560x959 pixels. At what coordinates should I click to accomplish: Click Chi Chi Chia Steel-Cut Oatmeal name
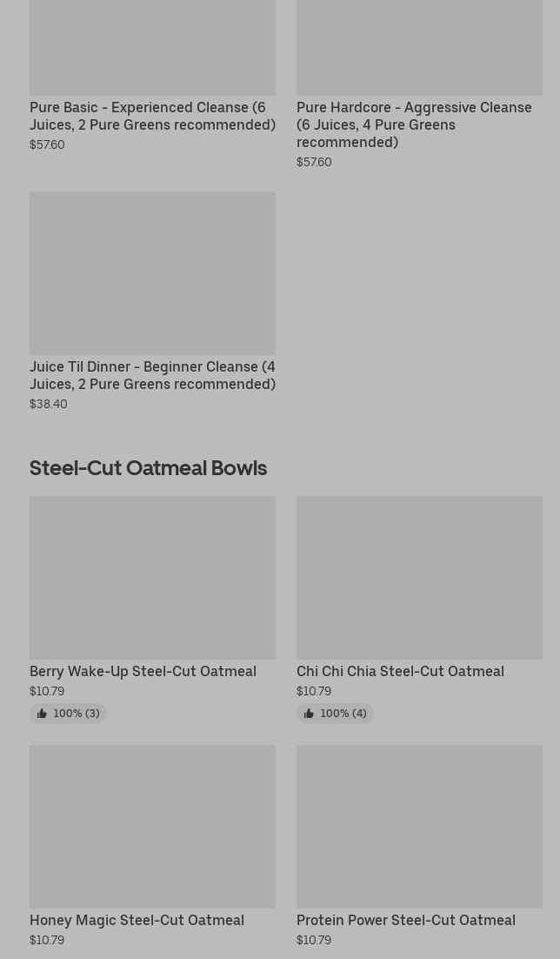[x=400, y=671]
